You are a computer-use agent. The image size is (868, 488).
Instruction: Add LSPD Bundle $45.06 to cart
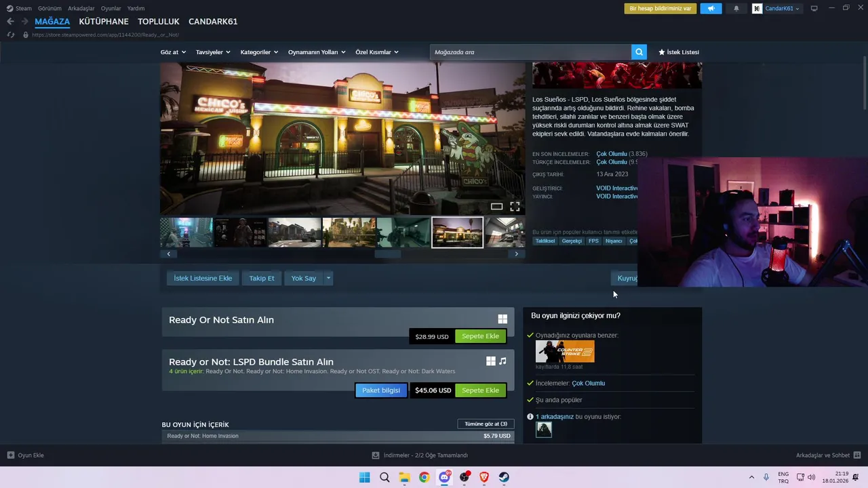[x=480, y=390]
